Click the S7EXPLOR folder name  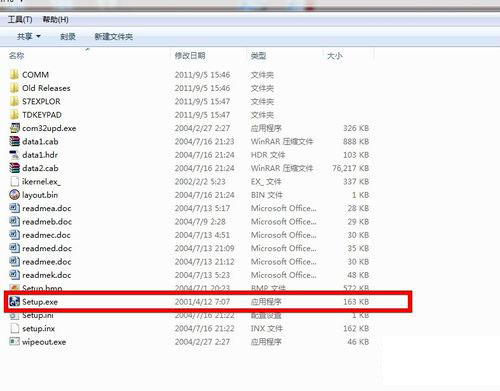(41, 101)
